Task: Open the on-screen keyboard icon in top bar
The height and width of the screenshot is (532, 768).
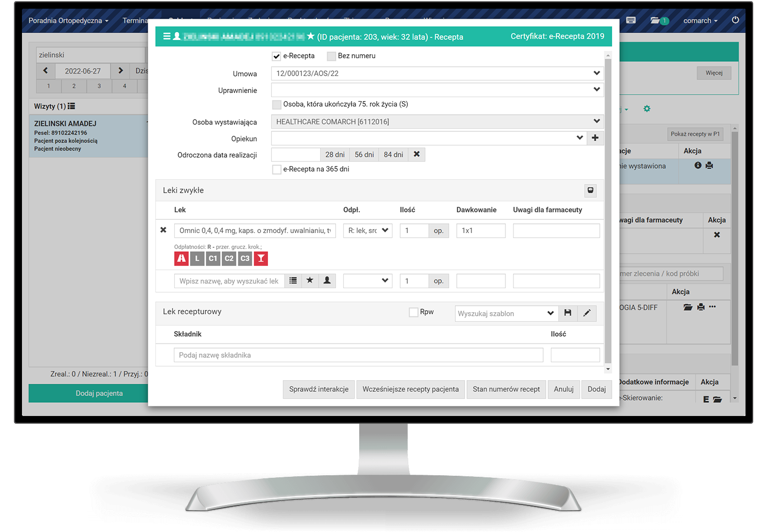Action: click(631, 20)
